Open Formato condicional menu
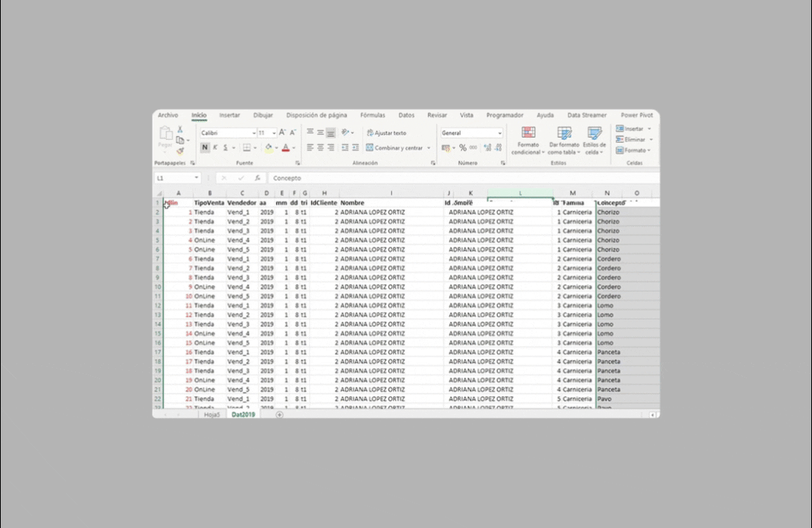Screen dimensions: 812x528 click(x=529, y=140)
